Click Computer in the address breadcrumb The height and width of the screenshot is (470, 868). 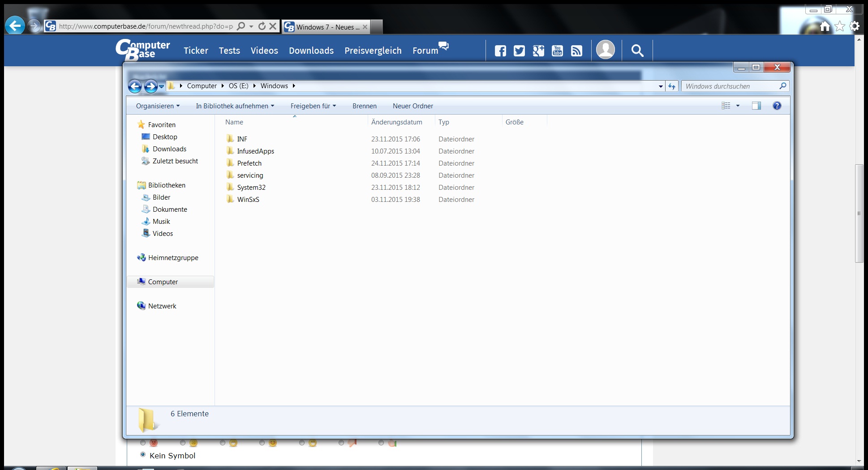click(x=202, y=86)
